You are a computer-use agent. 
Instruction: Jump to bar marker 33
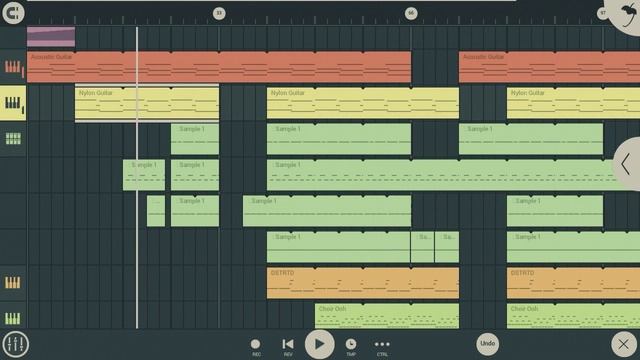219,13
